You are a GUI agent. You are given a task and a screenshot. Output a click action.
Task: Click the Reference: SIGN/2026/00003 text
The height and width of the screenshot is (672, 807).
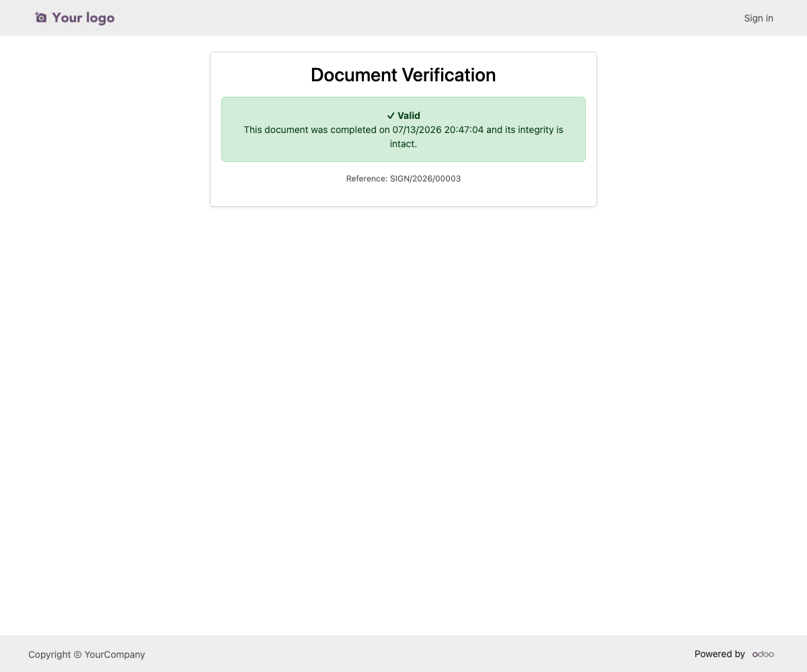pos(403,179)
